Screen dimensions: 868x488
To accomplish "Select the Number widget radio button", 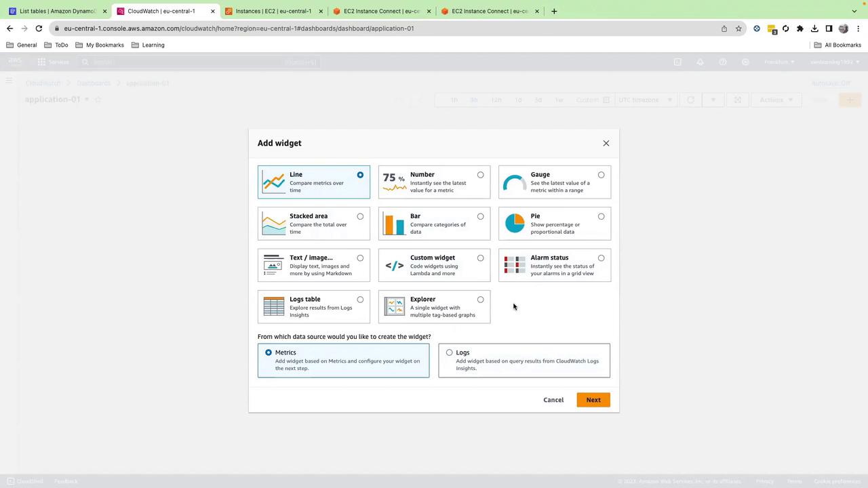I will point(481,175).
